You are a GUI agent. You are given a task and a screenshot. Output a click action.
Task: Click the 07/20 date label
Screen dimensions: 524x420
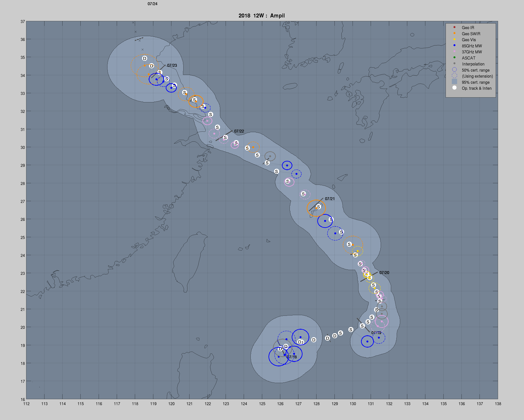coord(384,273)
